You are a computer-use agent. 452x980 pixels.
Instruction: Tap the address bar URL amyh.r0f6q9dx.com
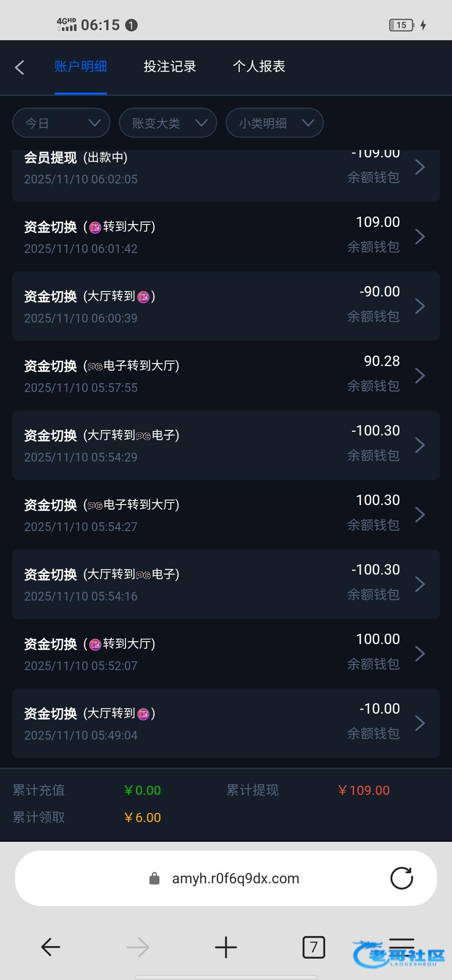236,878
